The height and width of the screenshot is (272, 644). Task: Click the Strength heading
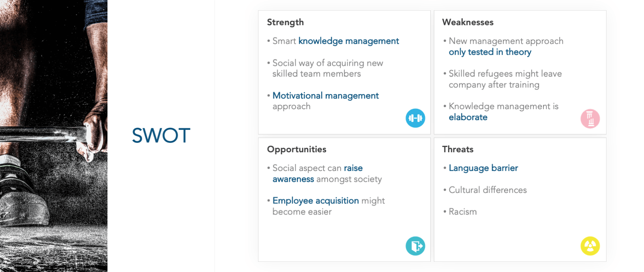click(x=285, y=22)
